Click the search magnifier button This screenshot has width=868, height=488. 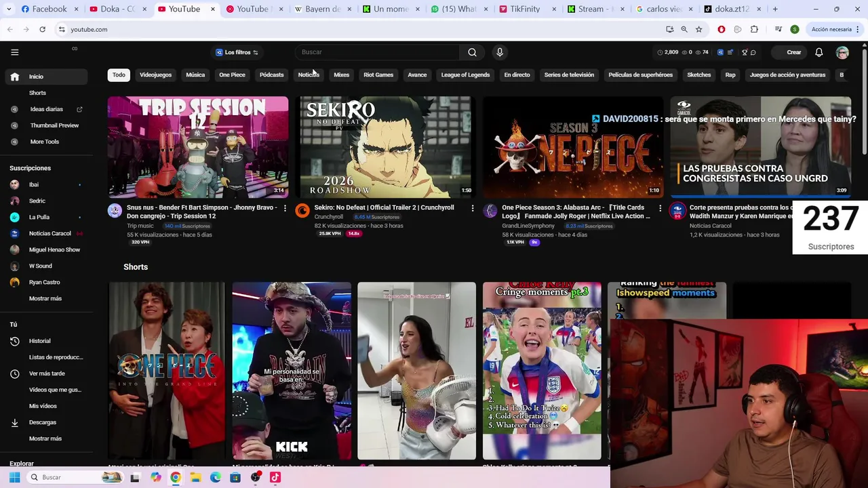point(472,52)
